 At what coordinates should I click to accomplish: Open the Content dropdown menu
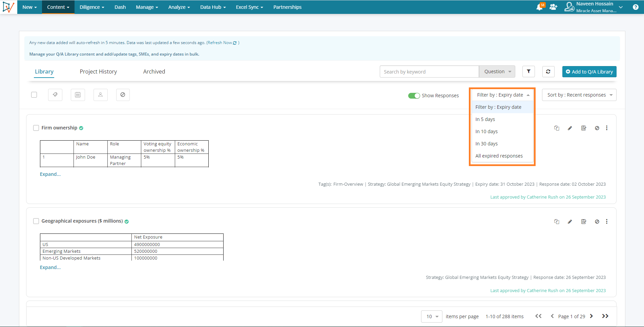tap(58, 7)
